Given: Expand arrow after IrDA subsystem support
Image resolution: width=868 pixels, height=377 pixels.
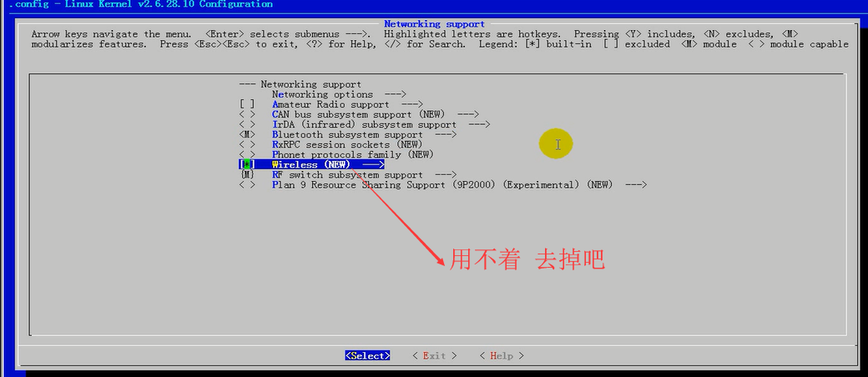Looking at the screenshot, I should pos(479,124).
